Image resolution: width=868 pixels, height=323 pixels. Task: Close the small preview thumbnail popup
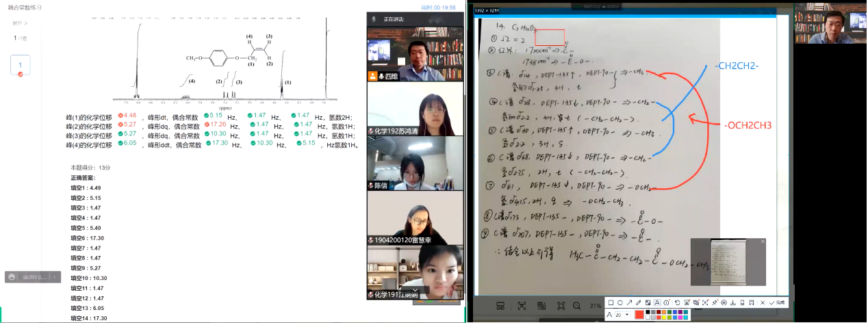[x=763, y=242]
